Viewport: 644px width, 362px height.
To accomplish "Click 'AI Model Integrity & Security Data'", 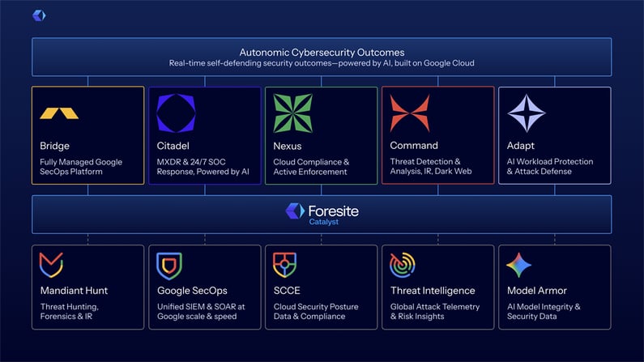I will [x=544, y=312].
